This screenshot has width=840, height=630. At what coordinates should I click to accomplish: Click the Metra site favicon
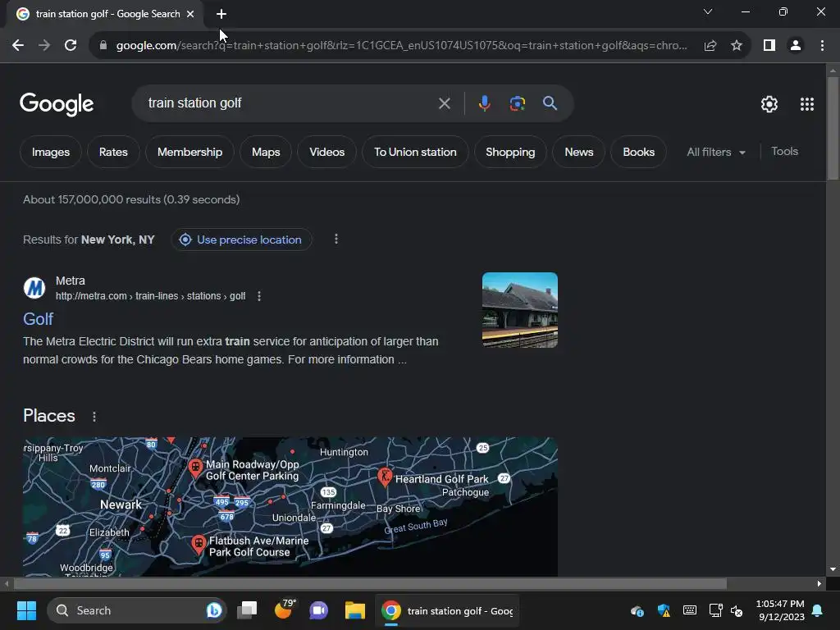click(x=34, y=288)
